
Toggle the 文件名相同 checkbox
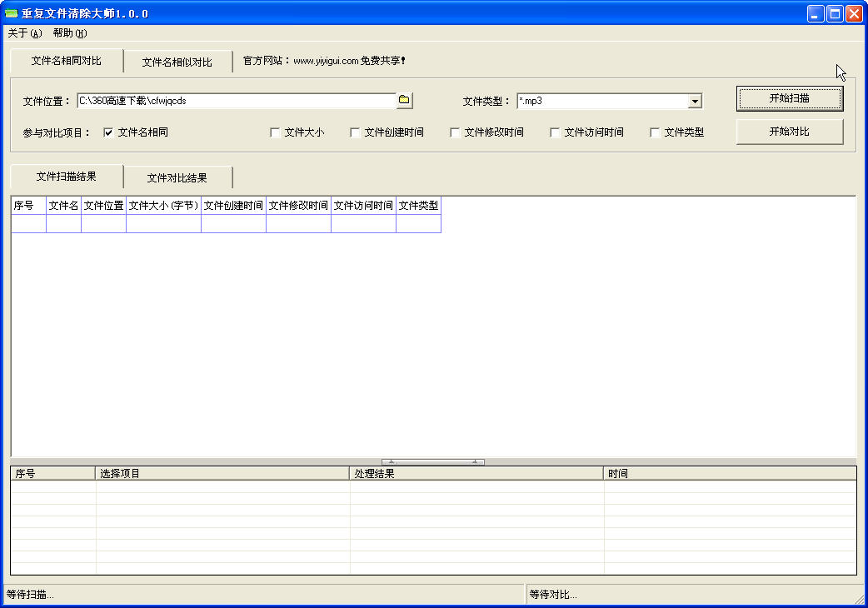click(108, 132)
